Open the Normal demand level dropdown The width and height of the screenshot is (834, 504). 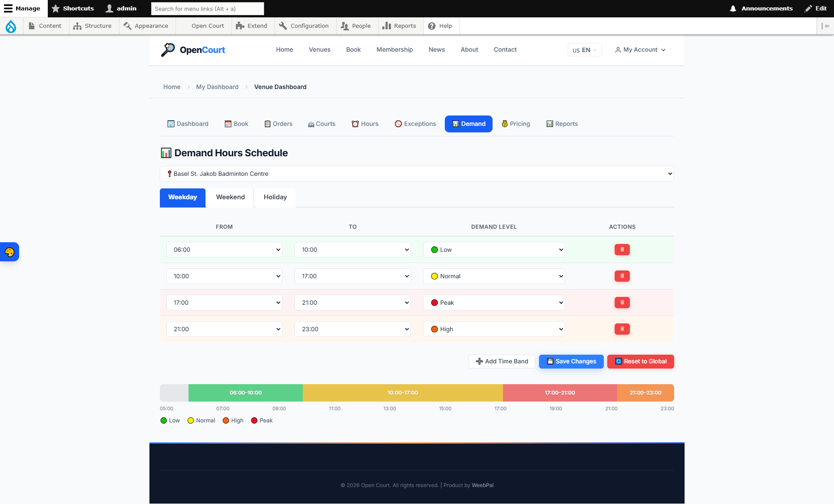pyautogui.click(x=493, y=276)
